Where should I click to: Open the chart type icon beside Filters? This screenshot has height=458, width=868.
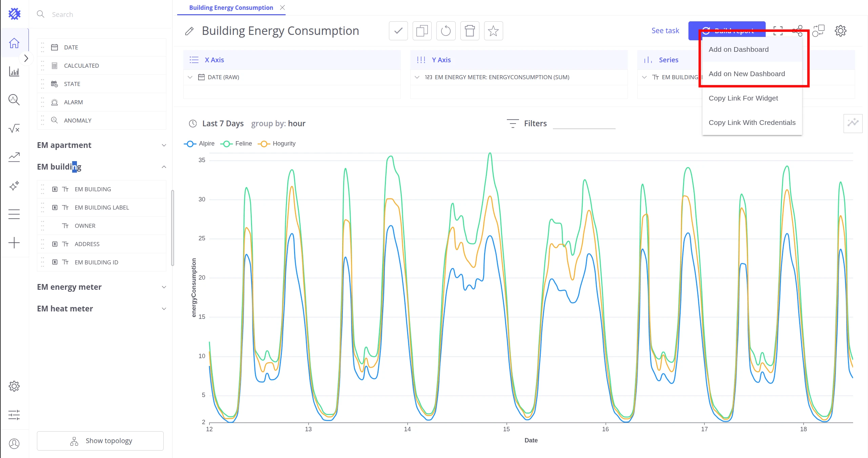point(853,123)
